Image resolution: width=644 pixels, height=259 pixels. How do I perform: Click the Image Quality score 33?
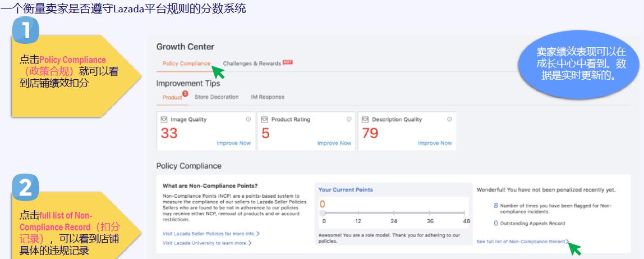tap(169, 133)
